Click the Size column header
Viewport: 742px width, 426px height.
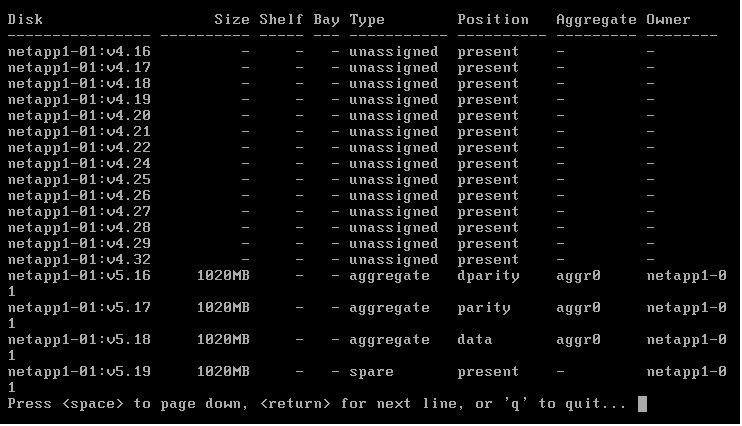tap(232, 19)
